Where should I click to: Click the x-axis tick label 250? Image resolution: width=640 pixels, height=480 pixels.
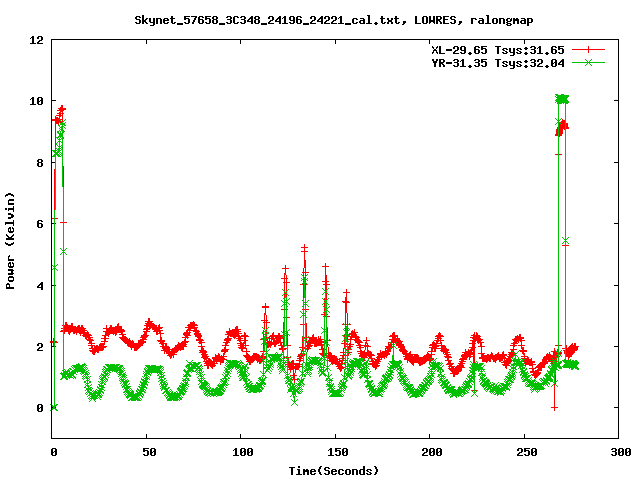(x=527, y=452)
